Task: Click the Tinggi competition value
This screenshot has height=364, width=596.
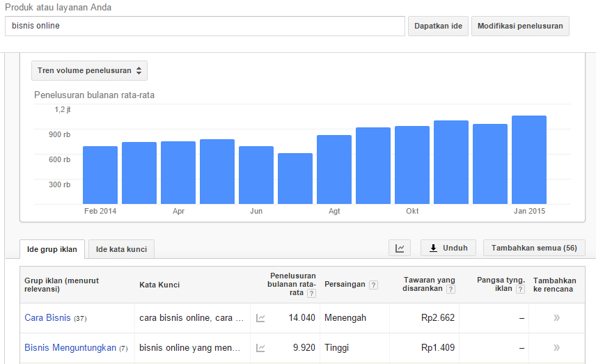Action: (336, 348)
